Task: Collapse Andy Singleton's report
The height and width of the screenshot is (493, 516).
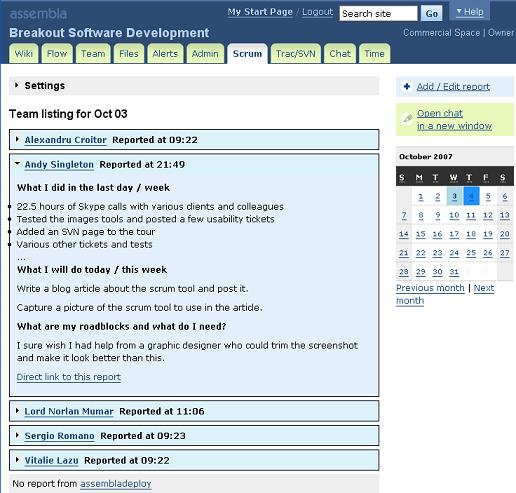Action: pyautogui.click(x=17, y=164)
